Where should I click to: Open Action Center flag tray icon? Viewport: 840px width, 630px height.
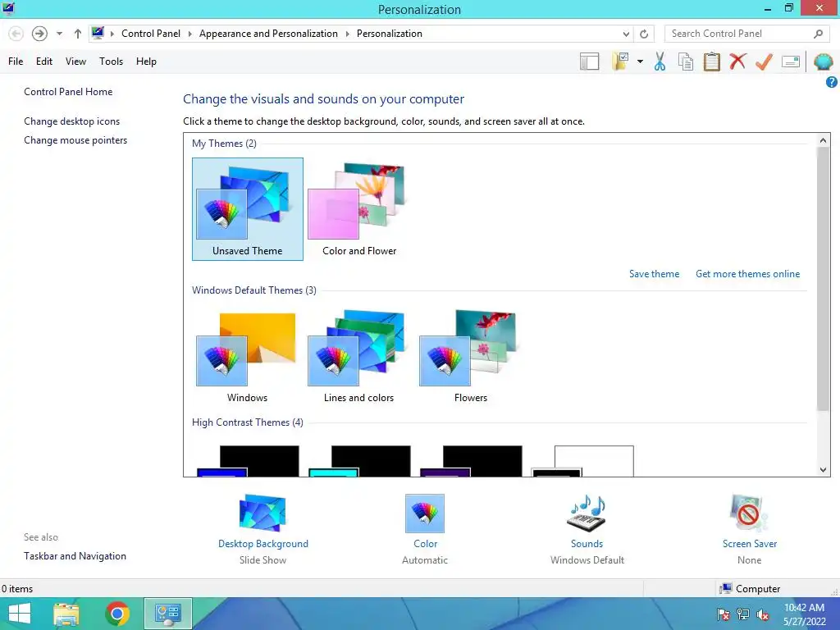point(724,614)
